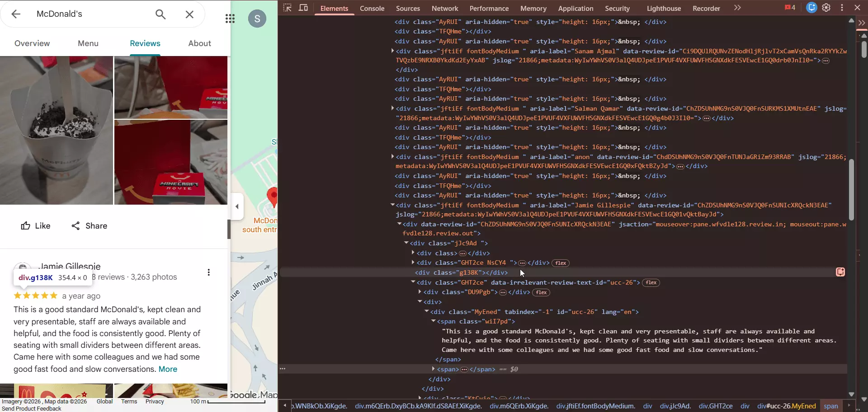Click the DOM tree vertical scrollbar thumb
The image size is (868, 412).
[851, 190]
